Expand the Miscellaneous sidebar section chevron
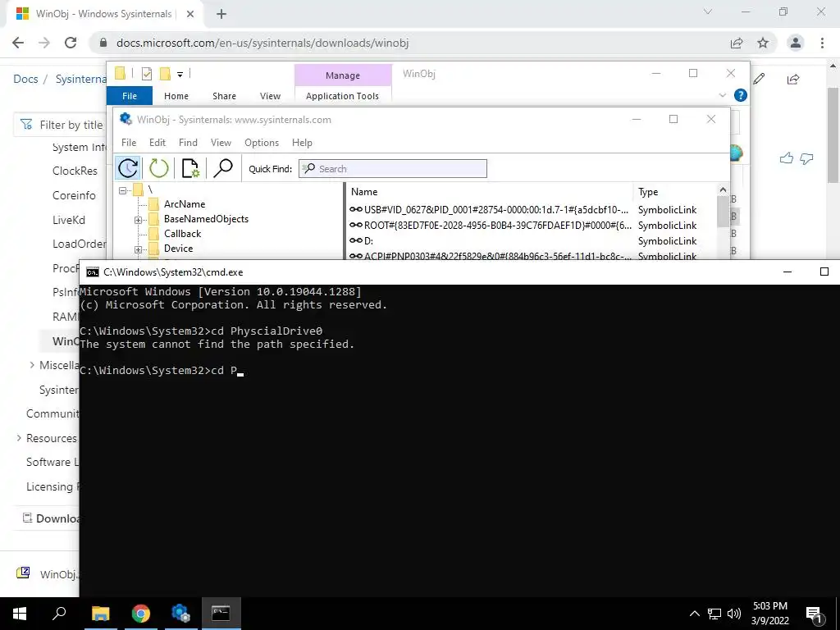This screenshot has width=840, height=630. click(x=32, y=365)
